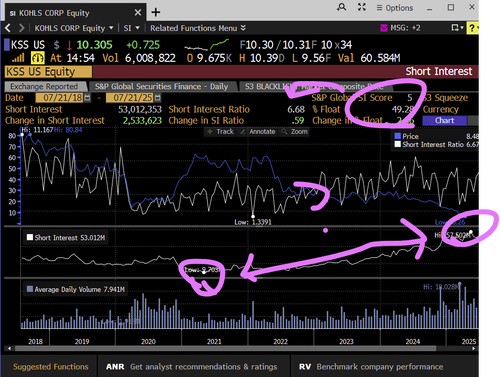Go back with the left chevron

click(x=8, y=28)
